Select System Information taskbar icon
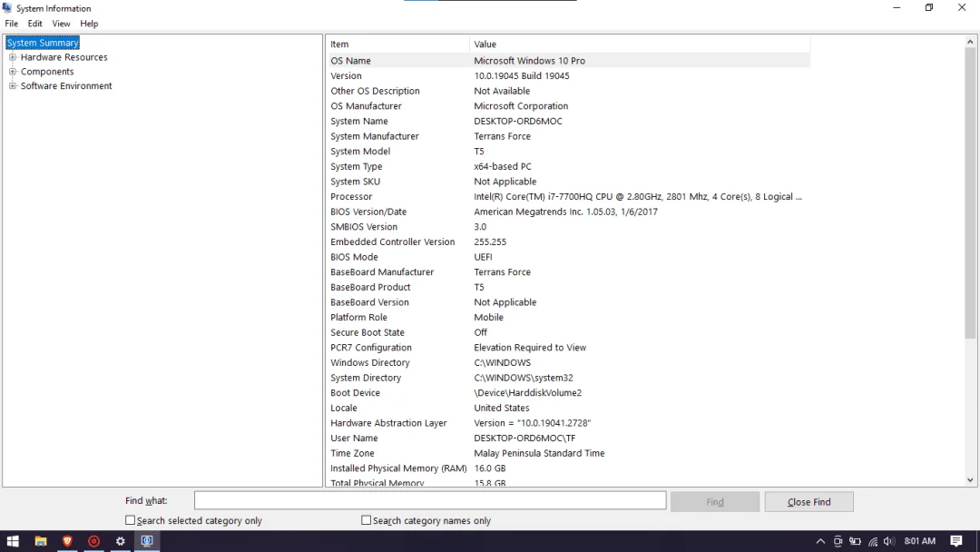980x552 pixels. click(x=147, y=541)
